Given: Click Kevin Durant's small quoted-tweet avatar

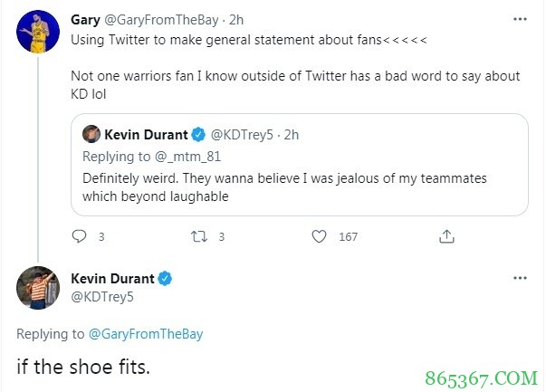Looking at the screenshot, I should 91,135.
